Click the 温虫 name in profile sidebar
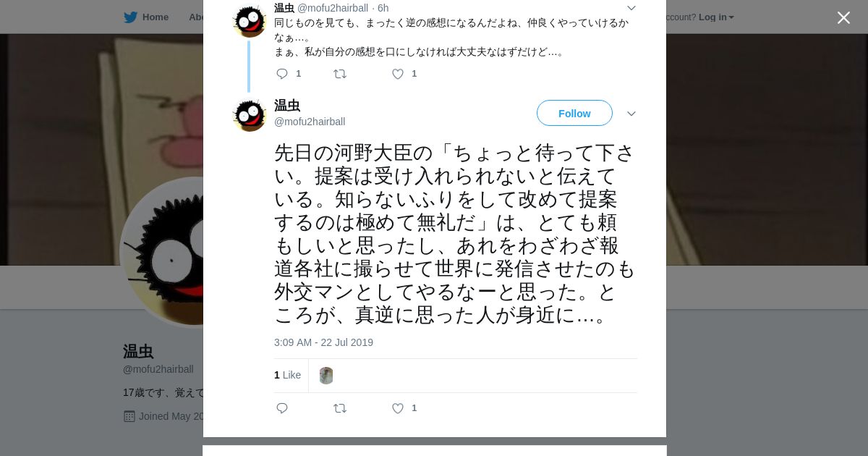Image resolution: width=868 pixels, height=456 pixels. (138, 352)
